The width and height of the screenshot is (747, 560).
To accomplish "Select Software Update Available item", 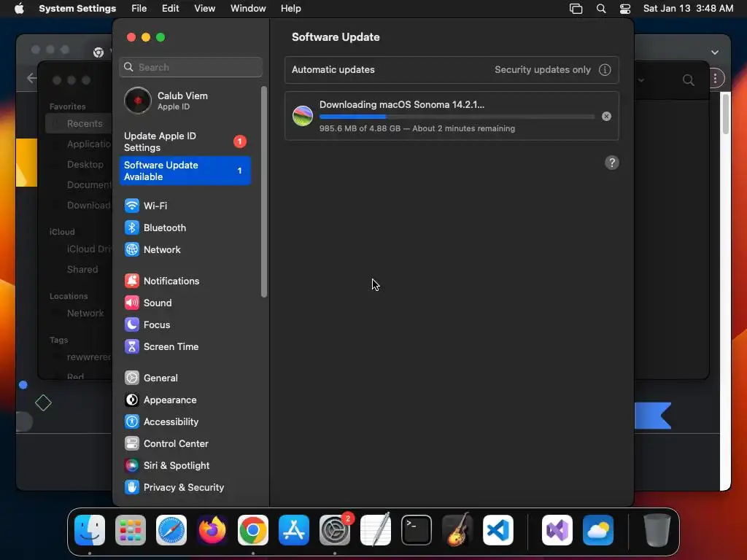I will coord(185,171).
